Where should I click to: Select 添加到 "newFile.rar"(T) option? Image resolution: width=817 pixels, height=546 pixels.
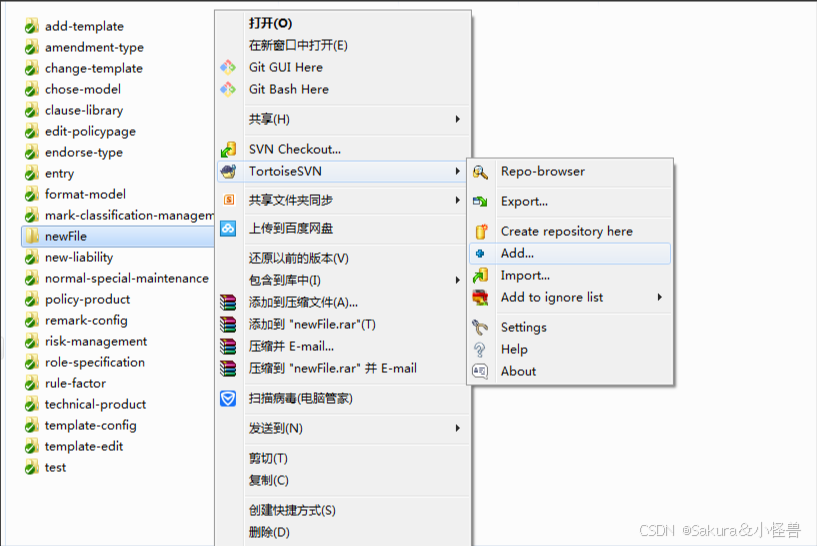312,324
